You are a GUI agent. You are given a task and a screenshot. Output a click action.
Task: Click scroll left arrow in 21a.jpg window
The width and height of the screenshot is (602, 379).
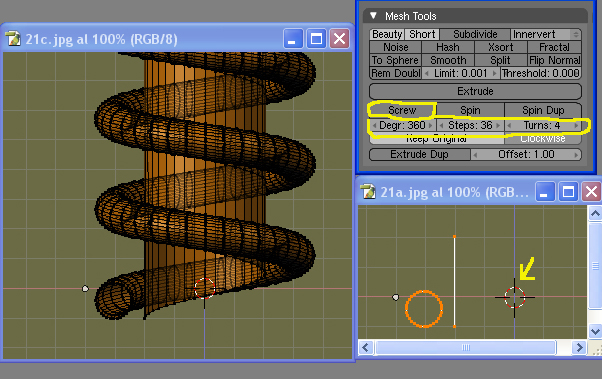366,348
